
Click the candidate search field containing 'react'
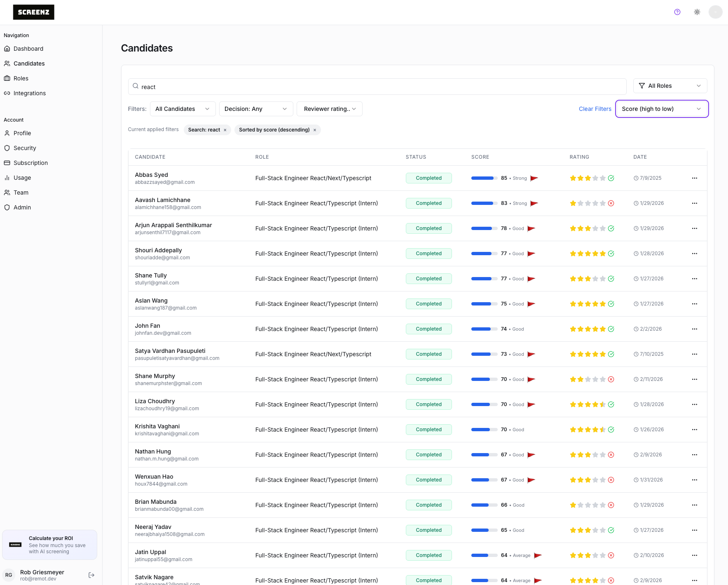click(377, 87)
